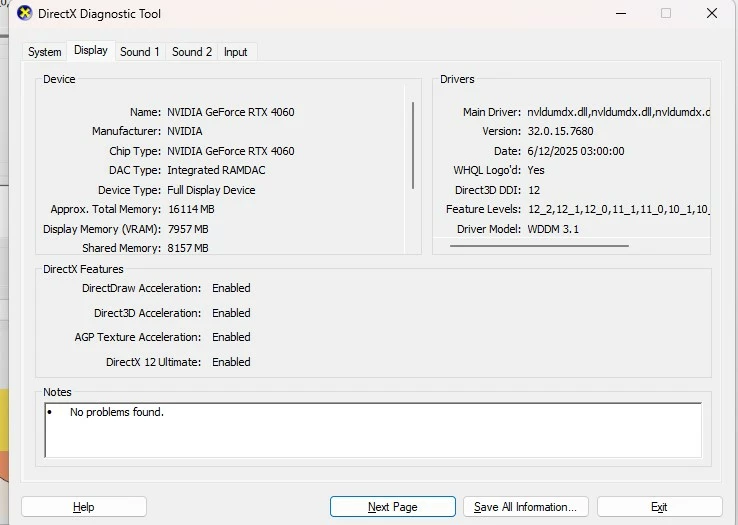738x525 pixels.
Task: Click the 8157 MB shared memory value
Action: coord(188,248)
